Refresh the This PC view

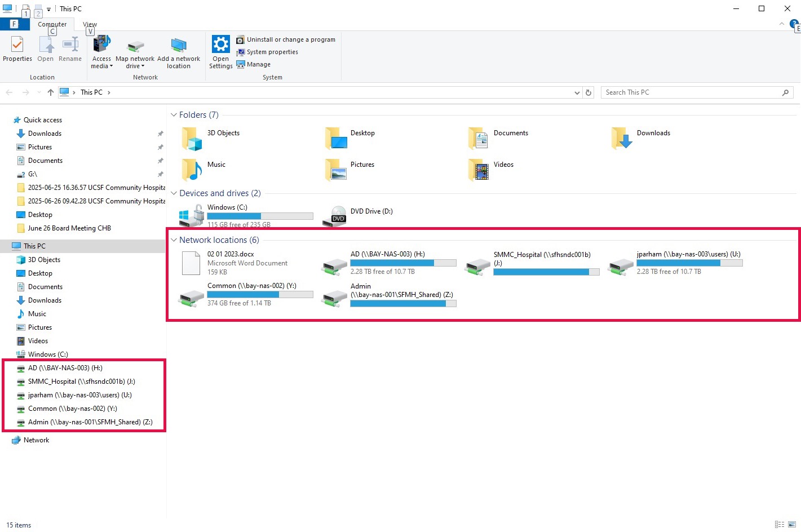[x=588, y=92]
